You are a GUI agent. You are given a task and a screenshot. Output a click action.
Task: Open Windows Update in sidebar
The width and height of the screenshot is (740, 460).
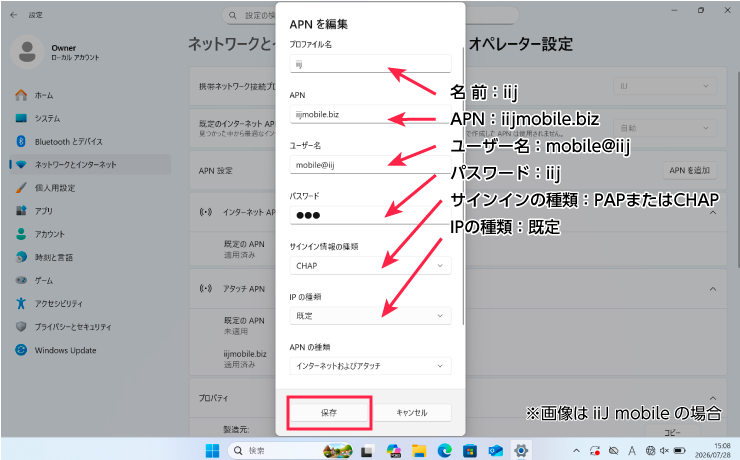coord(90,350)
